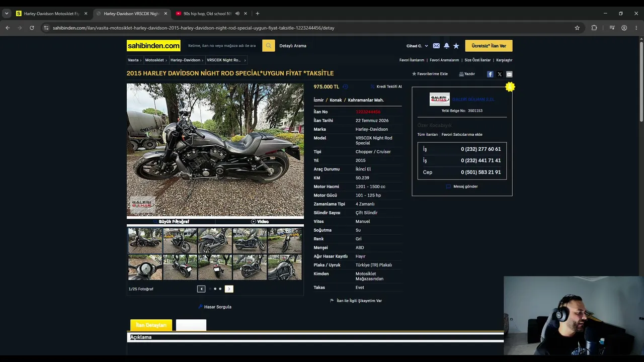Open browser extensions puzzle icon
644x362 pixels.
point(594,28)
